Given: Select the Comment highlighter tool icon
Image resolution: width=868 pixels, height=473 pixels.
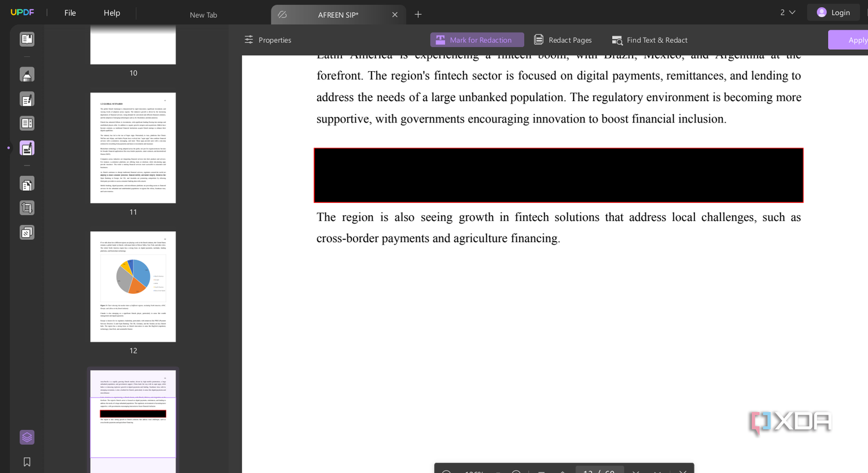Looking at the screenshot, I should pos(27,75).
